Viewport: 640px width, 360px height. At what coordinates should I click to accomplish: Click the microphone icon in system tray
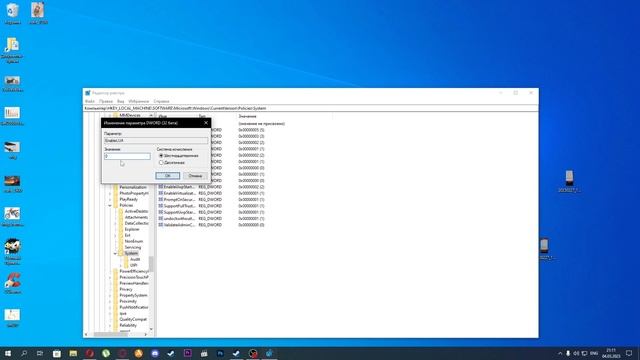568,353
